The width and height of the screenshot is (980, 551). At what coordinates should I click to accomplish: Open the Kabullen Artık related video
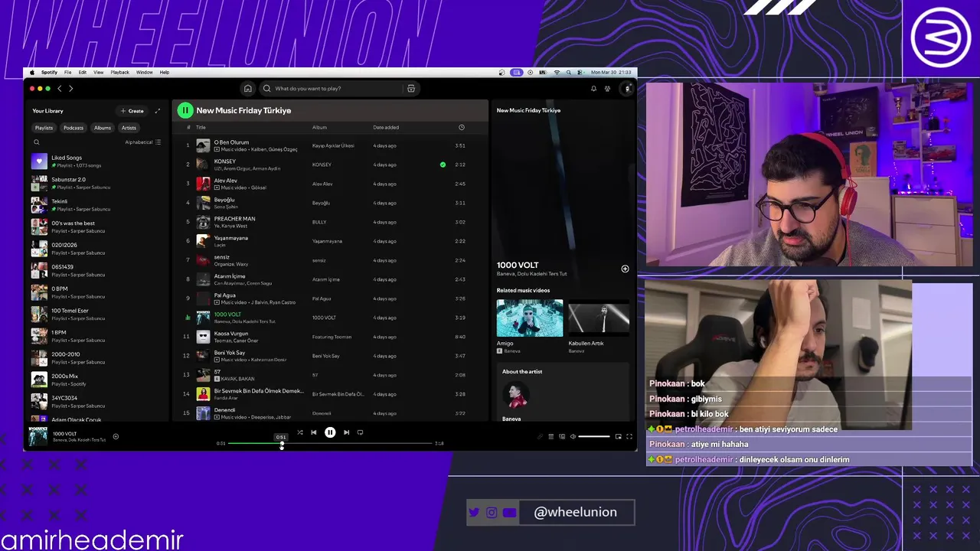[599, 325]
